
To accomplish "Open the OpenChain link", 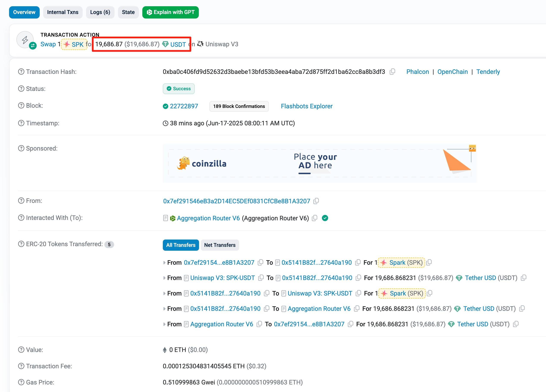I will (453, 72).
